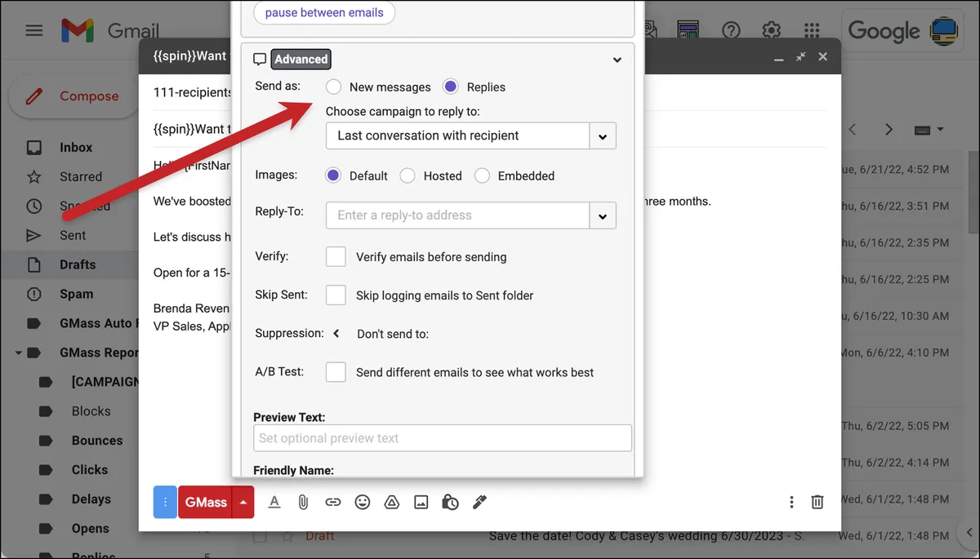Open the Sent folder
The width and height of the screenshot is (980, 559).
(x=73, y=236)
